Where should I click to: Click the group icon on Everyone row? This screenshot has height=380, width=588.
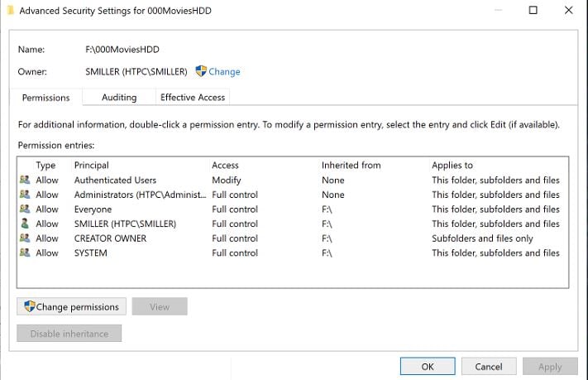pos(24,209)
